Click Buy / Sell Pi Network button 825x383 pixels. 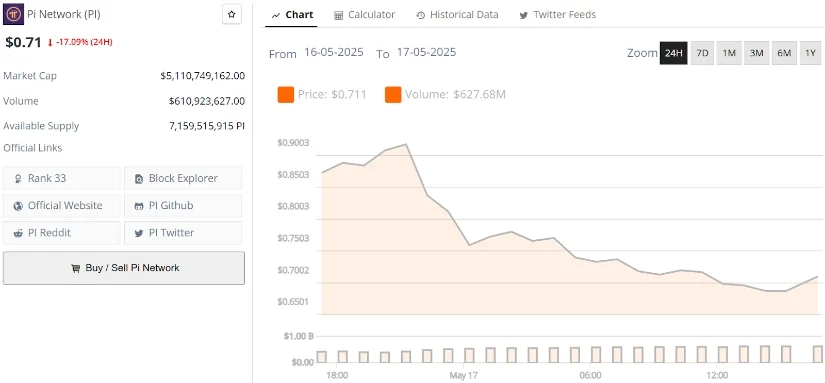[124, 268]
